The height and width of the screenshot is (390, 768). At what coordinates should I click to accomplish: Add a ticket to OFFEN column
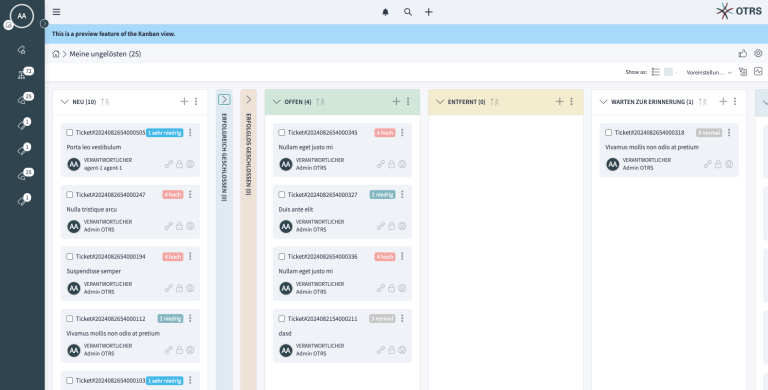point(396,101)
